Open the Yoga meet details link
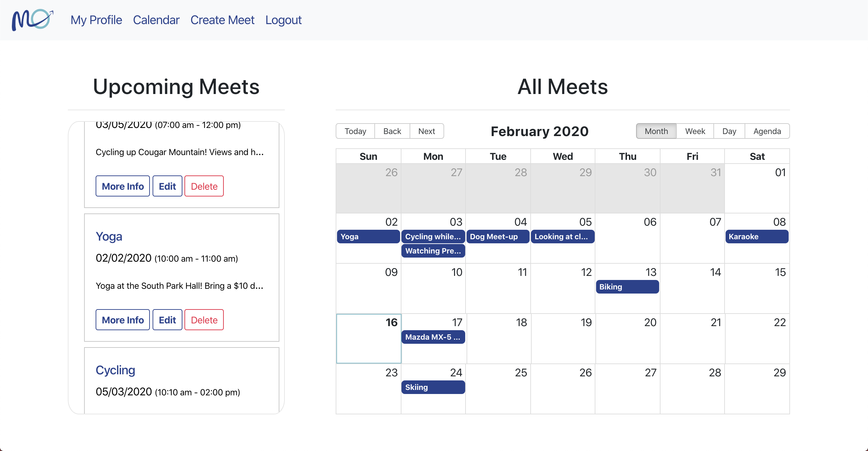Viewport: 868px width, 451px height. click(x=109, y=236)
